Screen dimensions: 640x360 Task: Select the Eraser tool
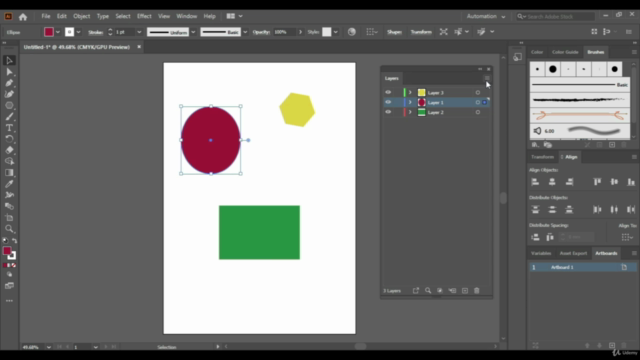pyautogui.click(x=9, y=150)
